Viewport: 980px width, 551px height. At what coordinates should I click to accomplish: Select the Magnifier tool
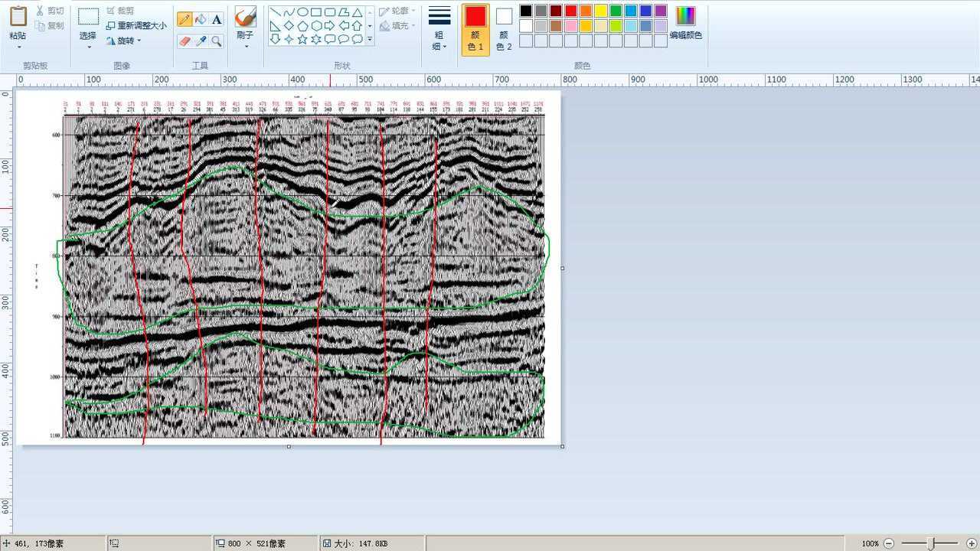pyautogui.click(x=217, y=41)
